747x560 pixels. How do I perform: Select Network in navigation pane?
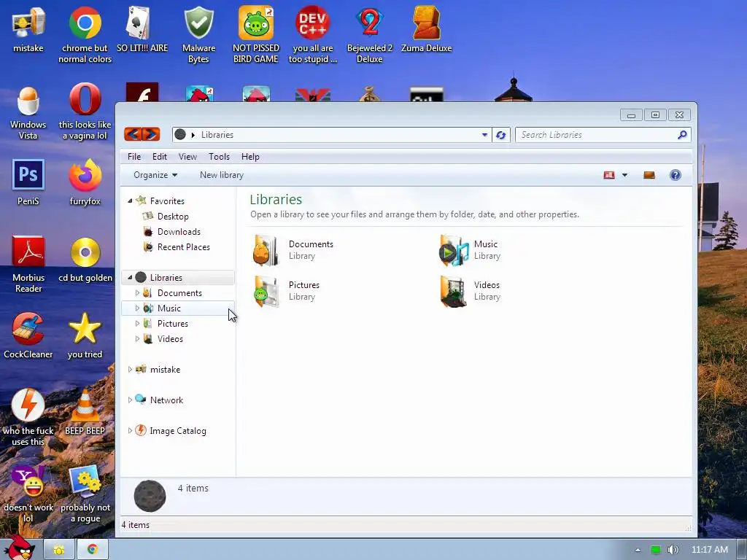pos(166,400)
